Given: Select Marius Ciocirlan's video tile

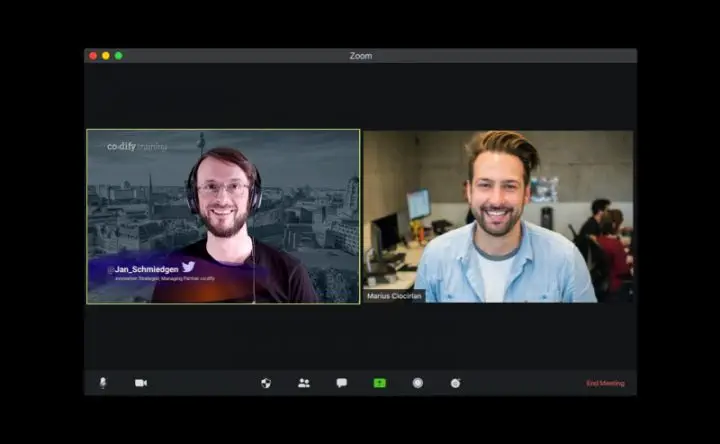Looking at the screenshot, I should pyautogui.click(x=498, y=216).
